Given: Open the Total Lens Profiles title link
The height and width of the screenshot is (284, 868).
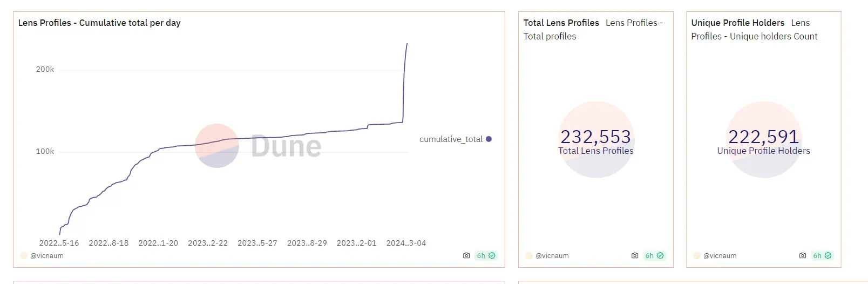Looking at the screenshot, I should tap(561, 23).
